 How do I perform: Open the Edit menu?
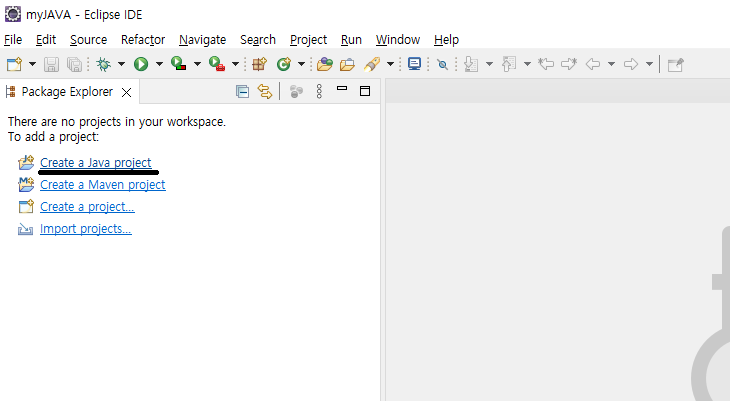pos(46,40)
